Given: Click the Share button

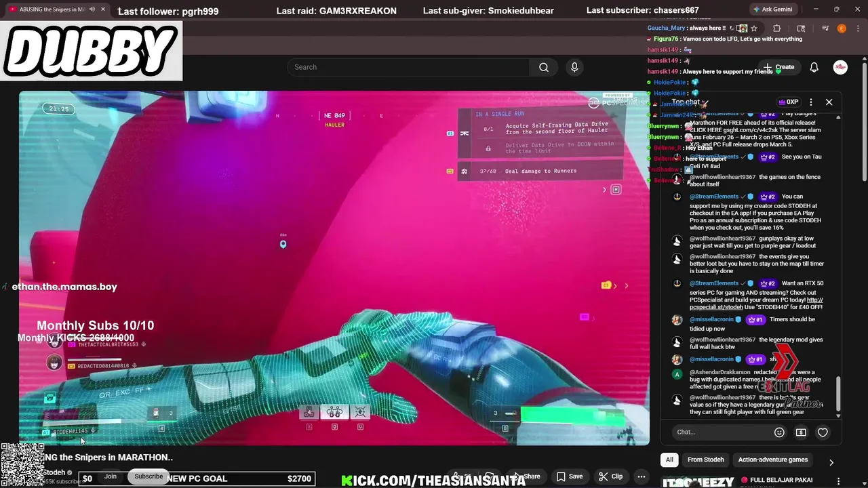Looking at the screenshot, I should [x=526, y=476].
